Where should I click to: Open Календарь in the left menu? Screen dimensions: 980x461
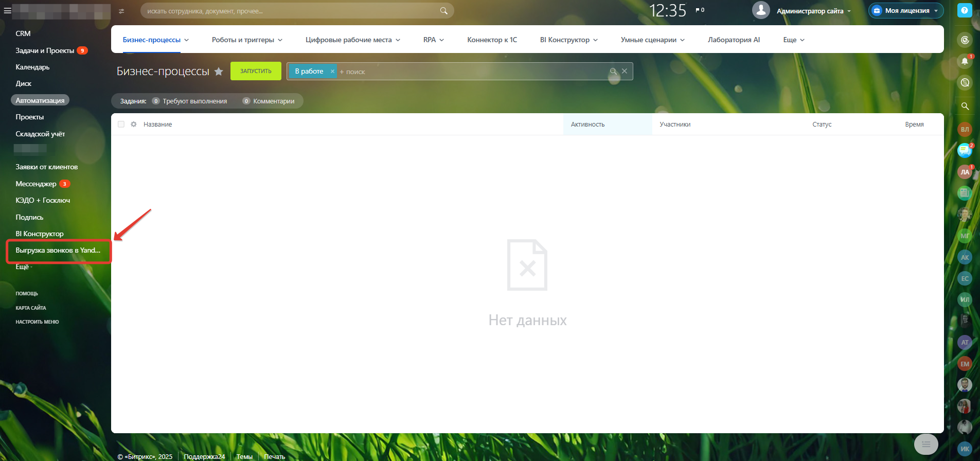point(32,67)
